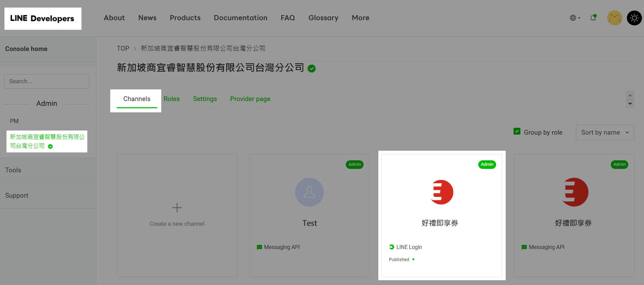Click Messaging API icon on Test card
The image size is (644, 285).
[260, 247]
